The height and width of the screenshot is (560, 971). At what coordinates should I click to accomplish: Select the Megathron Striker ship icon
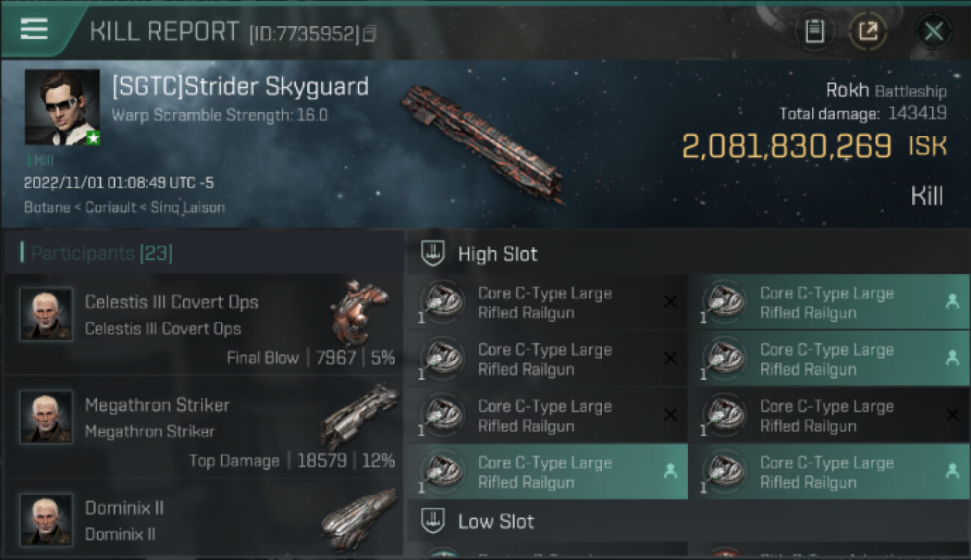coord(360,414)
